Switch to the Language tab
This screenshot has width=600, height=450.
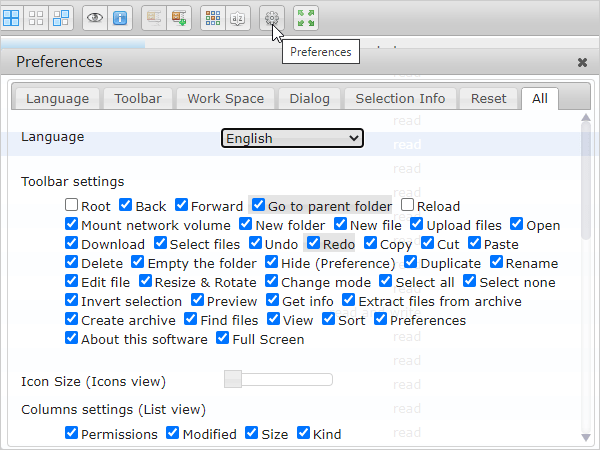(x=57, y=99)
